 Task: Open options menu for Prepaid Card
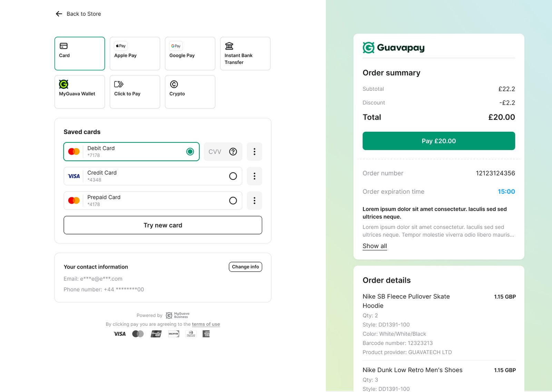255,201
